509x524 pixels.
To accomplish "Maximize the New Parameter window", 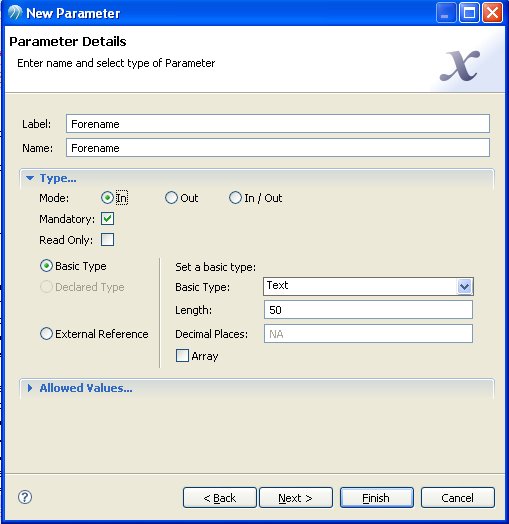I will point(469,13).
